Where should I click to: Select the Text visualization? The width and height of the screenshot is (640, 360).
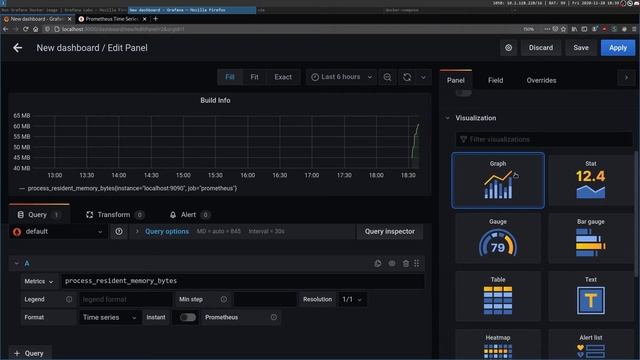[591, 296]
